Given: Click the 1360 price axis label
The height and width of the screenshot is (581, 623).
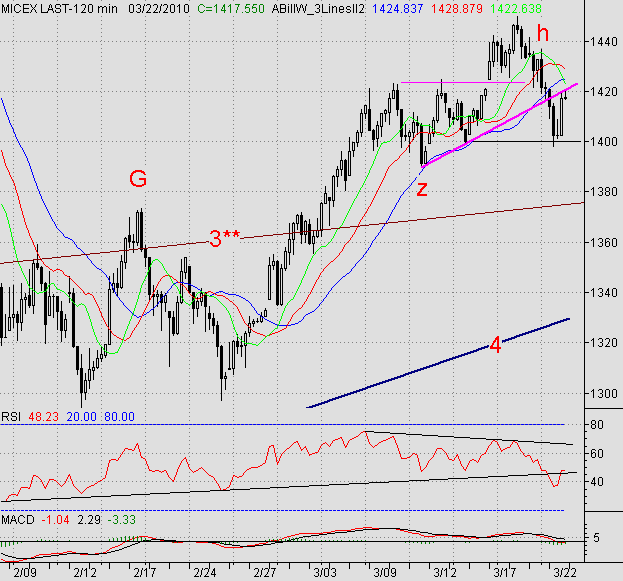Looking at the screenshot, I should 604,242.
